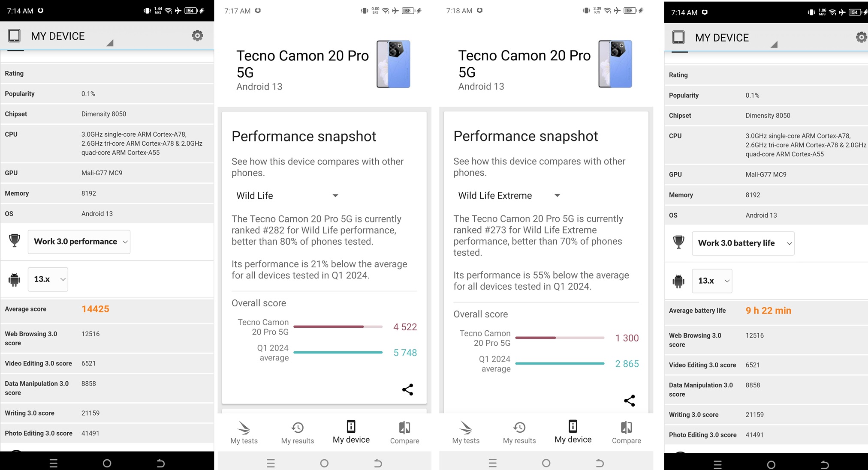The height and width of the screenshot is (470, 868).
Task: Tap average battery life 9 h 22 min
Action: pyautogui.click(x=768, y=311)
